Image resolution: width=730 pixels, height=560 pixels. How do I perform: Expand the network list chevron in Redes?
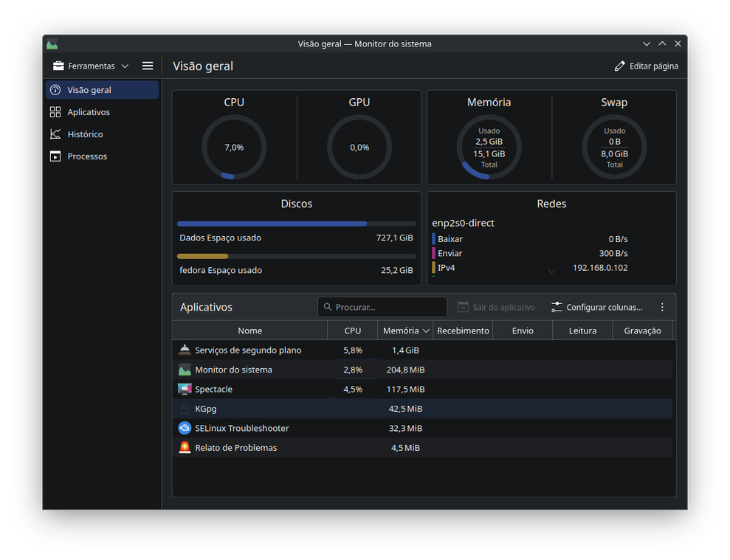coord(551,272)
